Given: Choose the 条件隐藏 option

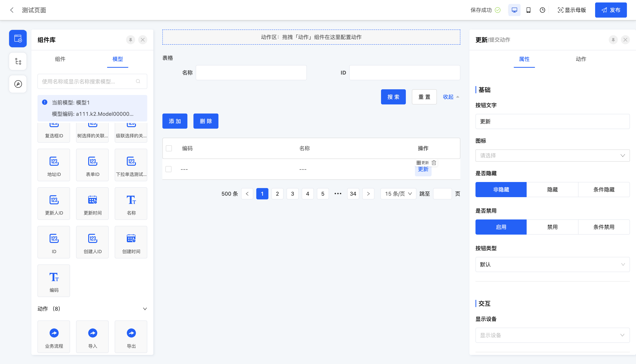Looking at the screenshot, I should click(x=603, y=190).
